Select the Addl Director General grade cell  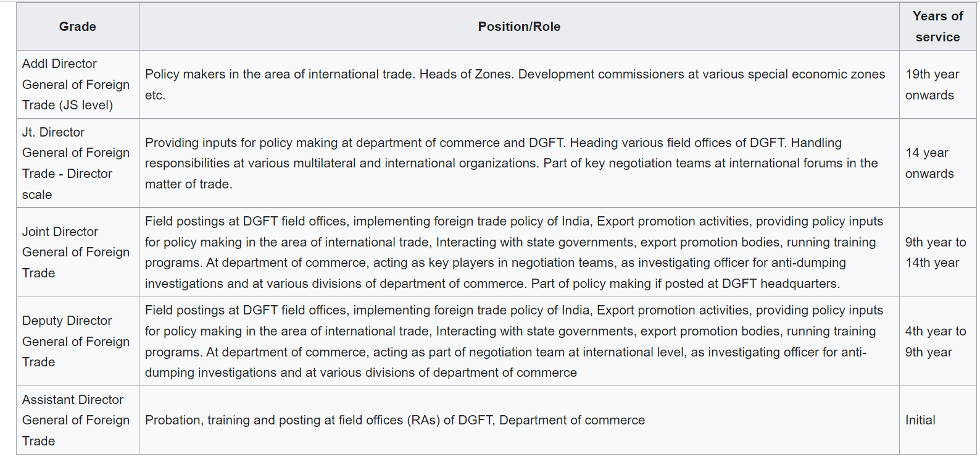pyautogui.click(x=76, y=85)
